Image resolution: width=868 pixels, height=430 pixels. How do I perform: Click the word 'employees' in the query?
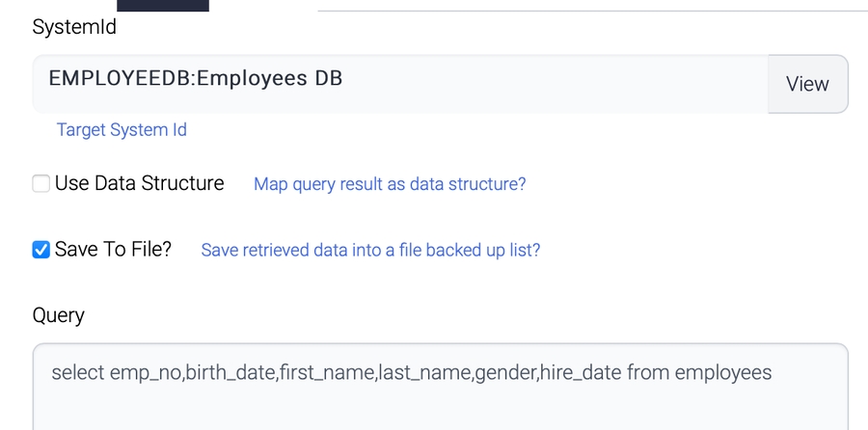[x=723, y=372]
